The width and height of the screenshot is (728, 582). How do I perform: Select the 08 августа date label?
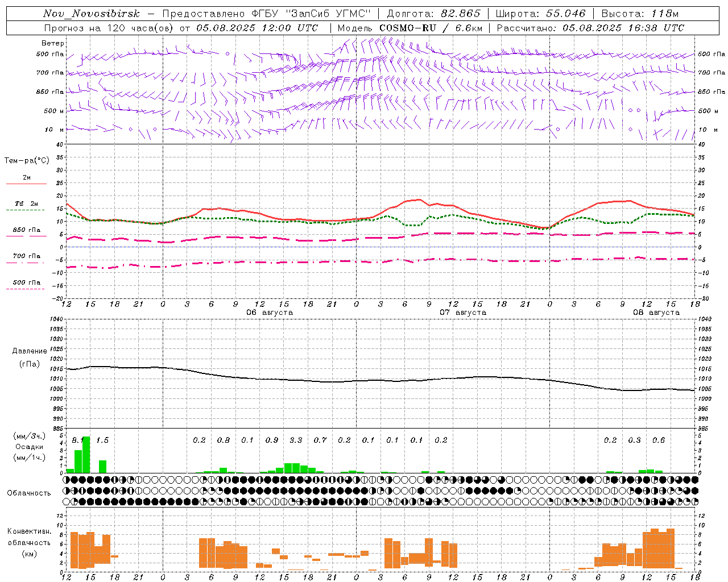tap(656, 313)
